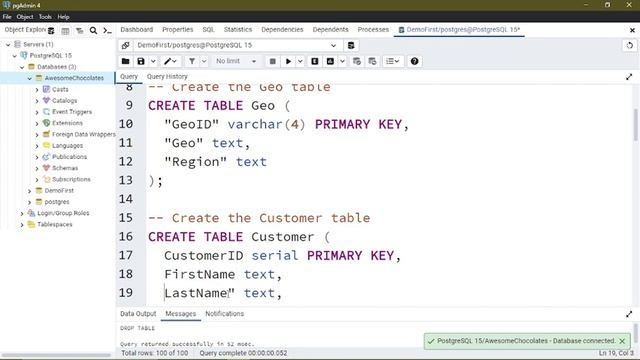Maximize the output panel with arrows icon
This screenshot has width=640, height=360.
(629, 314)
